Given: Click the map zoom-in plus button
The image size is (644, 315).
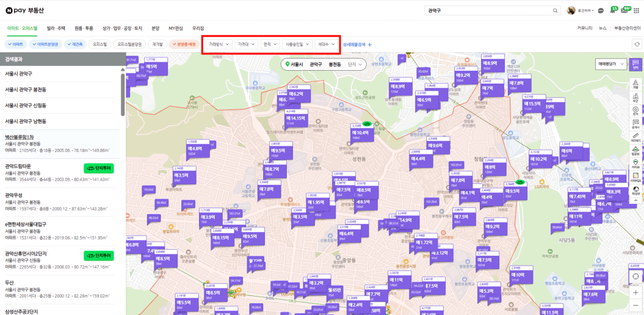Looking at the screenshot, I should click(635, 292).
